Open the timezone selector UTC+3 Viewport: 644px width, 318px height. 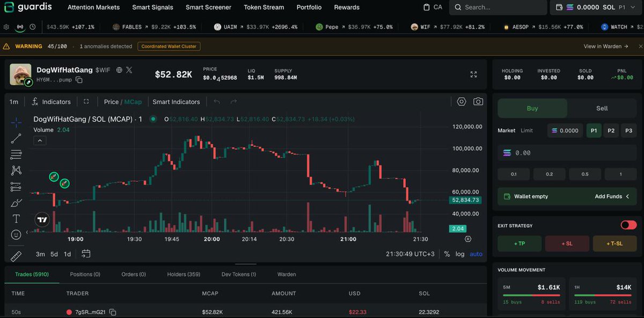tap(411, 254)
